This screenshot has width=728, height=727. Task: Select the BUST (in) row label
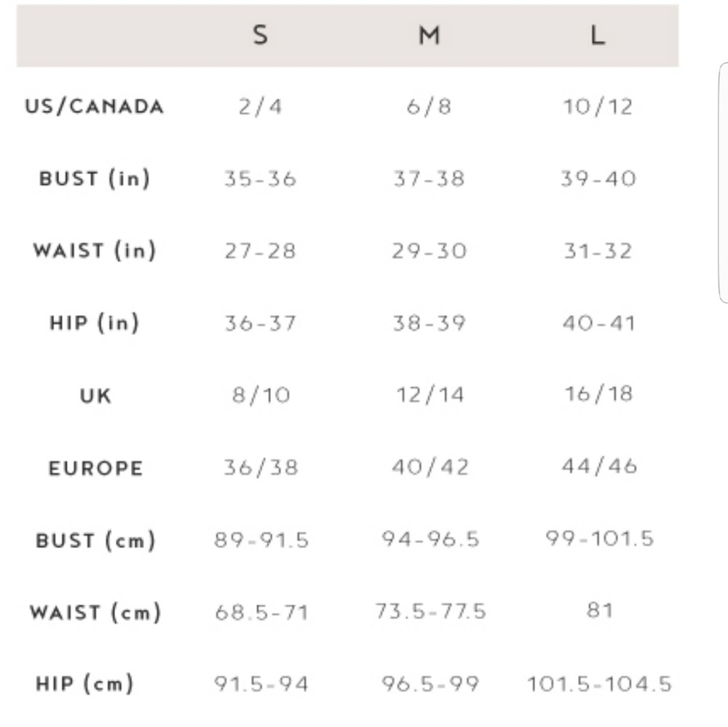pyautogui.click(x=95, y=179)
